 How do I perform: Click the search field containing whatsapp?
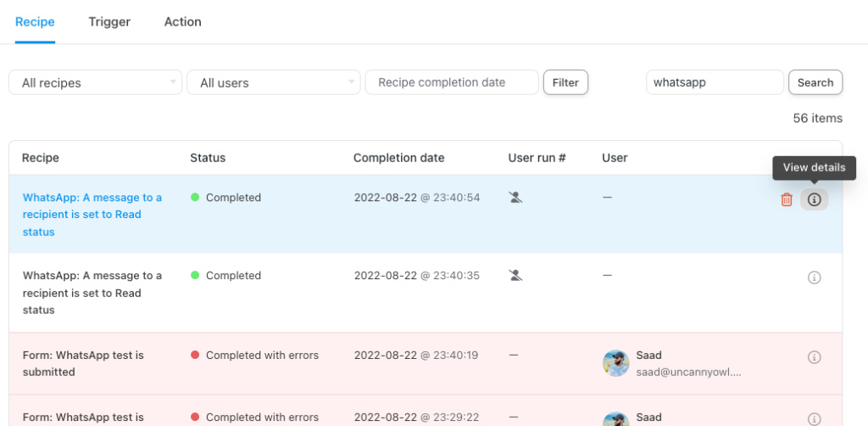[714, 82]
